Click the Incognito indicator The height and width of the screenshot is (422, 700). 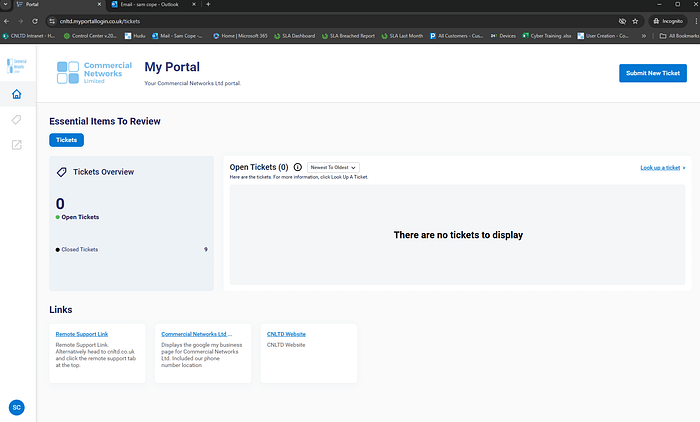click(x=668, y=21)
